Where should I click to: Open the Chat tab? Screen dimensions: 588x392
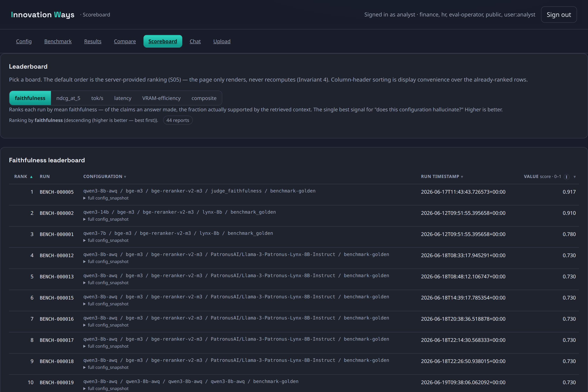coord(195,41)
